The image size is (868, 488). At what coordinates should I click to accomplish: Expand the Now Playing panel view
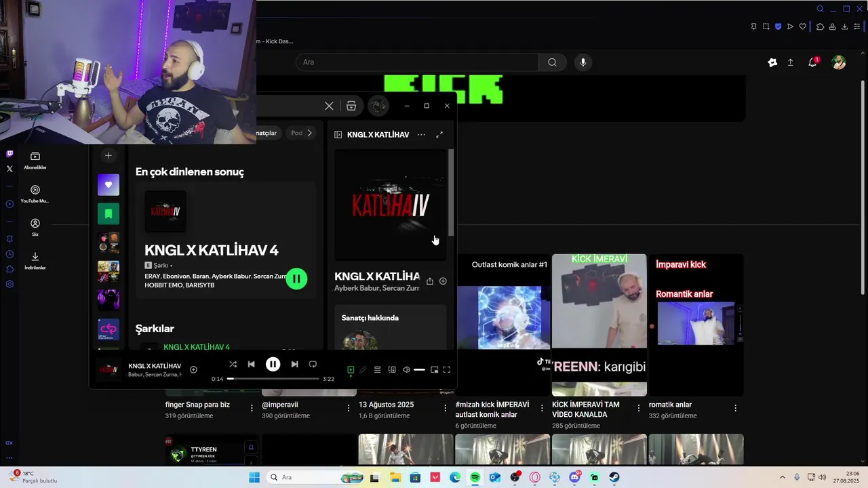[439, 135]
